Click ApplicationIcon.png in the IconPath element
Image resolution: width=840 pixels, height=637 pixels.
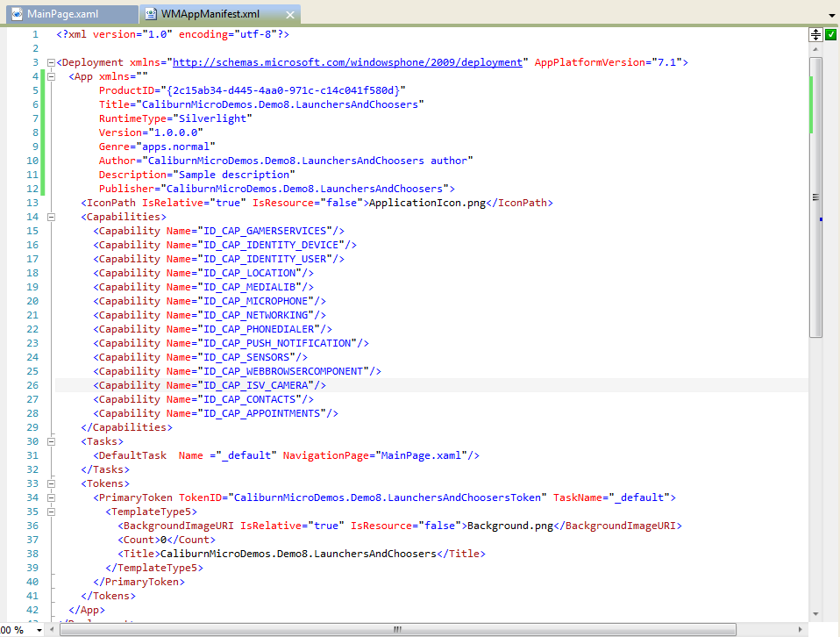click(x=427, y=203)
